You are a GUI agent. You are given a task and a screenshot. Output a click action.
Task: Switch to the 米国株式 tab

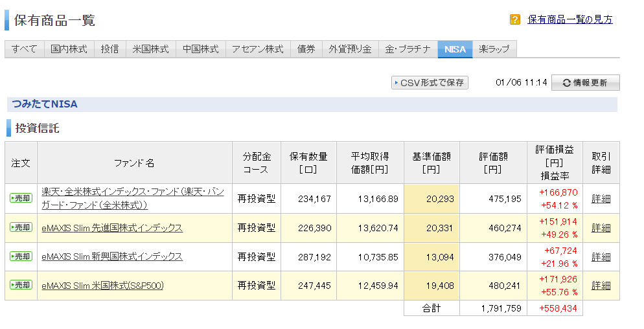pyautogui.click(x=151, y=49)
